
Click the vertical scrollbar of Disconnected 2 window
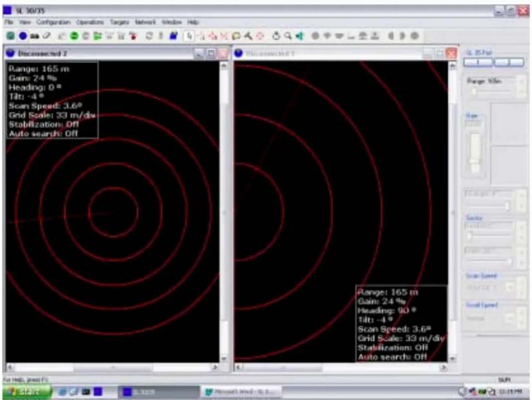tap(224, 212)
